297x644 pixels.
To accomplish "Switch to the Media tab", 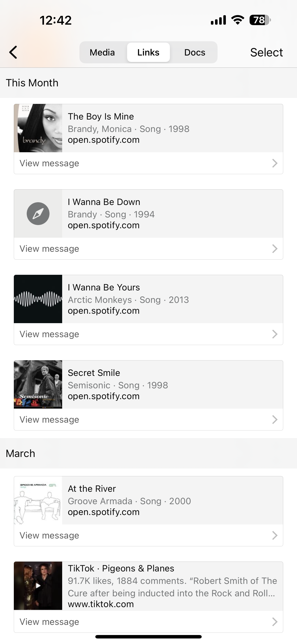I will click(102, 52).
